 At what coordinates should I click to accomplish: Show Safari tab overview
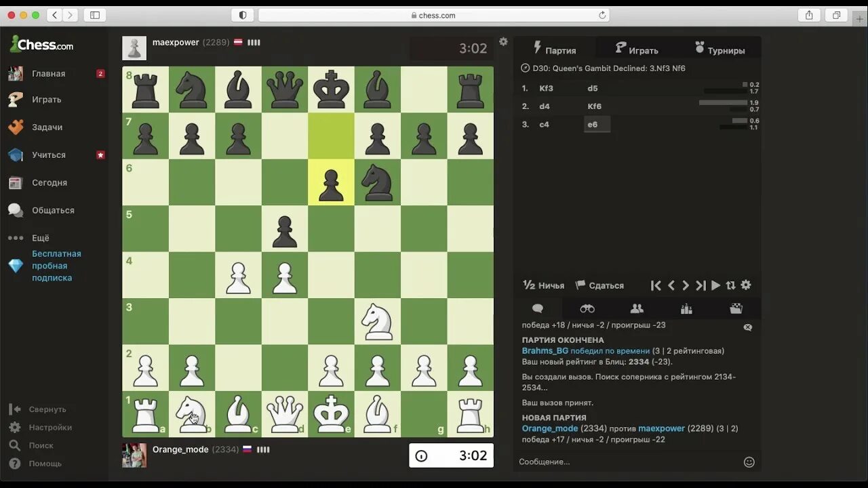[x=836, y=15]
